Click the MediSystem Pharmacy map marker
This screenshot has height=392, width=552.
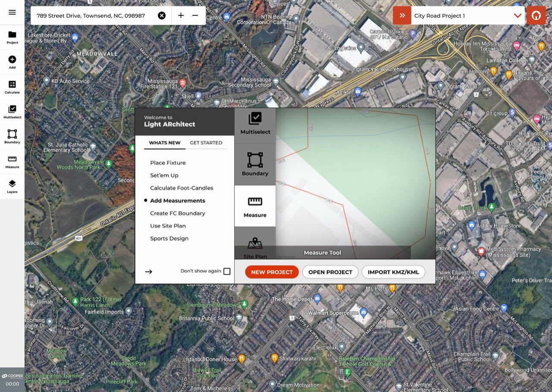pyautogui.click(x=481, y=251)
